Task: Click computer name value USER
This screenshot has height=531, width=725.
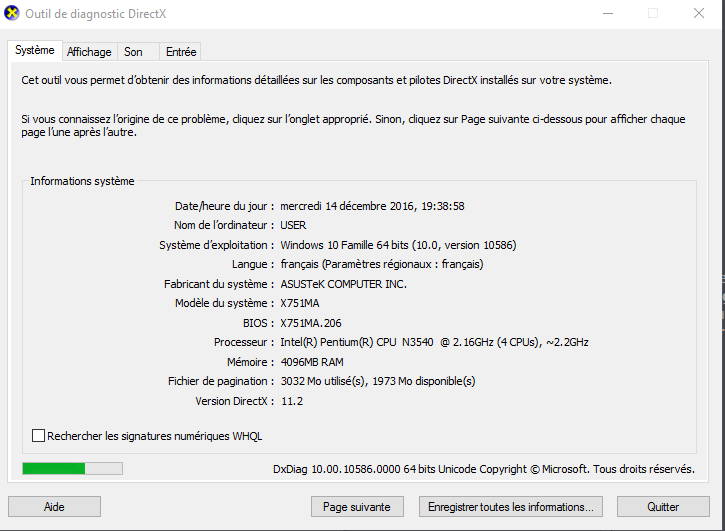Action: 293,225
